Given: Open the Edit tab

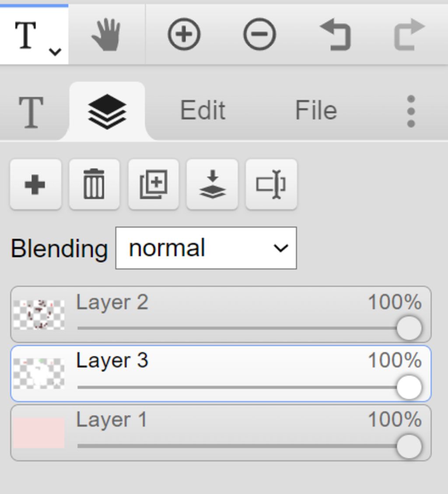Looking at the screenshot, I should tap(203, 110).
